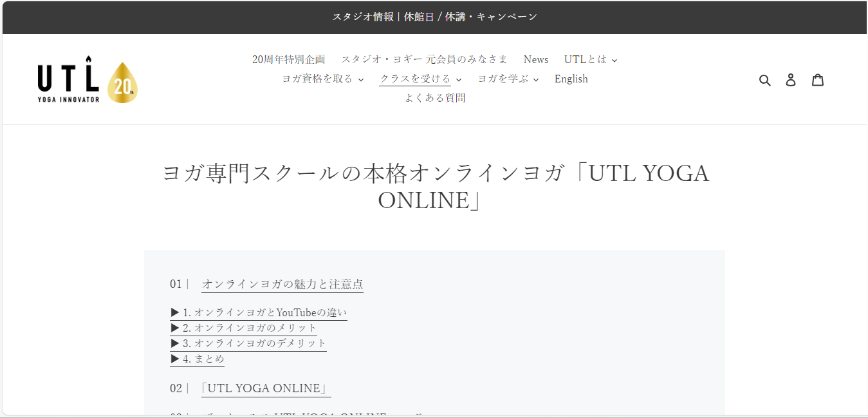Image resolution: width=868 pixels, height=418 pixels.
Task: Jump to the 「UTL YOGA ONLINE」 section link
Action: (x=266, y=388)
